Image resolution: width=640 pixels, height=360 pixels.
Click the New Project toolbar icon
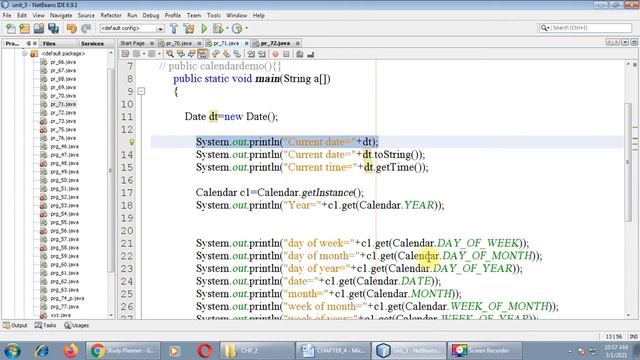(x=24, y=28)
